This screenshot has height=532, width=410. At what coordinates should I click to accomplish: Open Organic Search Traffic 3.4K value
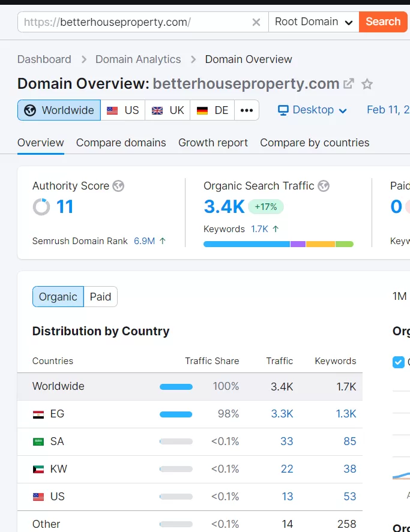pos(224,207)
